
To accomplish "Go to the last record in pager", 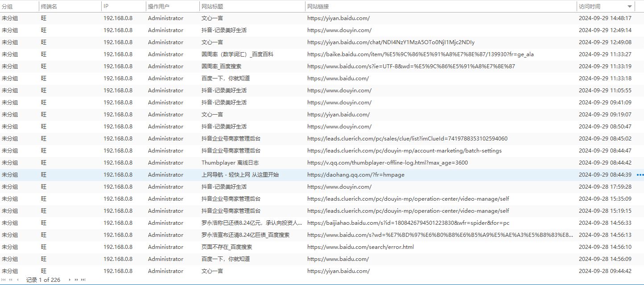I will click(x=83, y=280).
